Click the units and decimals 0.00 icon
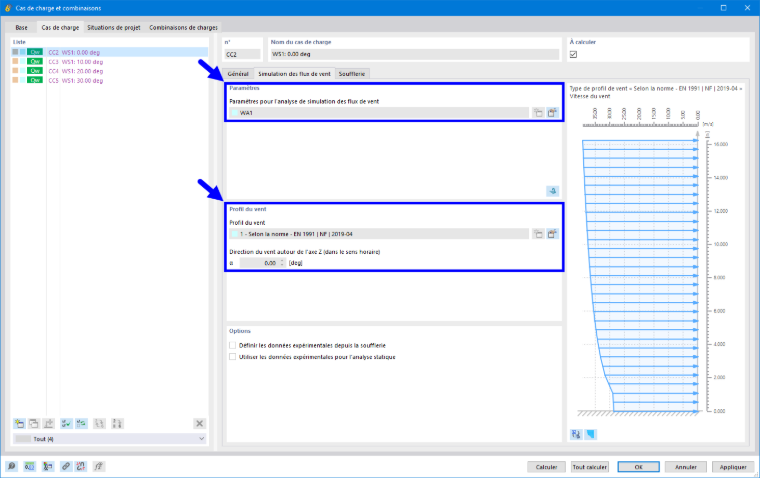 30,466
